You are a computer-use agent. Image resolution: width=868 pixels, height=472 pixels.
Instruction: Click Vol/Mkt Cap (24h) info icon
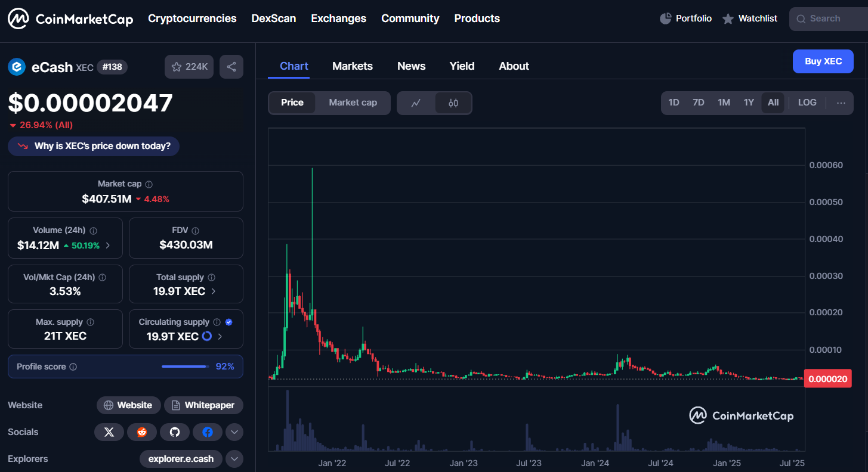[x=102, y=278]
